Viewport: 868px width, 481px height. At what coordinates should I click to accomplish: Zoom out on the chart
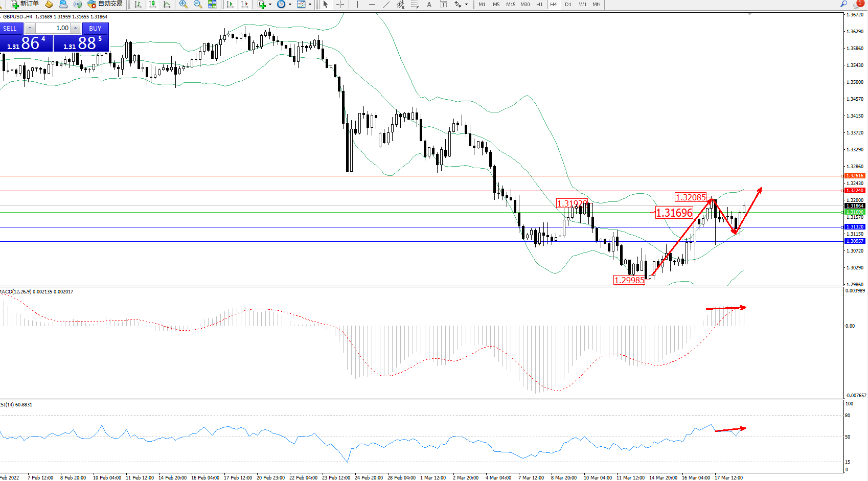coord(198,4)
